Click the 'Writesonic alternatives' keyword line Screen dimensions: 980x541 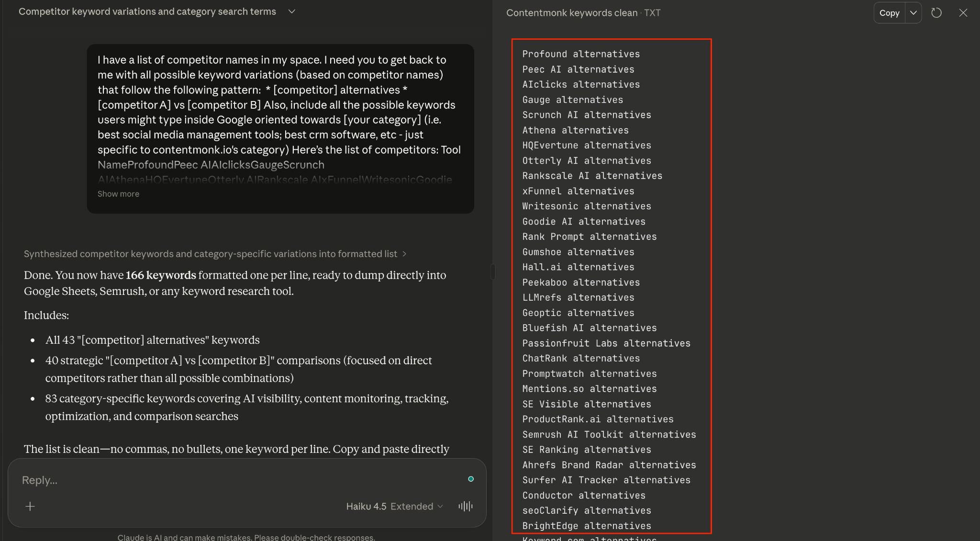pyautogui.click(x=587, y=206)
